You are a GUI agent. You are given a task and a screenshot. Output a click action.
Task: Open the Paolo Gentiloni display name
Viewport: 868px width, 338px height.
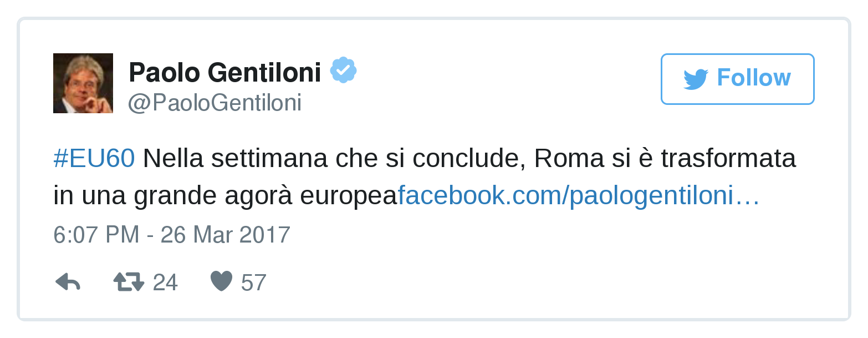[225, 72]
